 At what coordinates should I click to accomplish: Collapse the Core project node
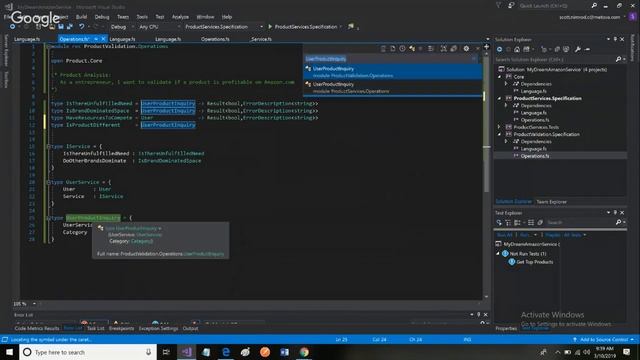point(500,77)
